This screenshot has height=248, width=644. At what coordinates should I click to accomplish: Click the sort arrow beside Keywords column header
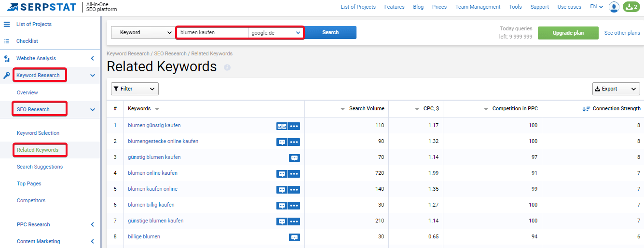tap(157, 109)
